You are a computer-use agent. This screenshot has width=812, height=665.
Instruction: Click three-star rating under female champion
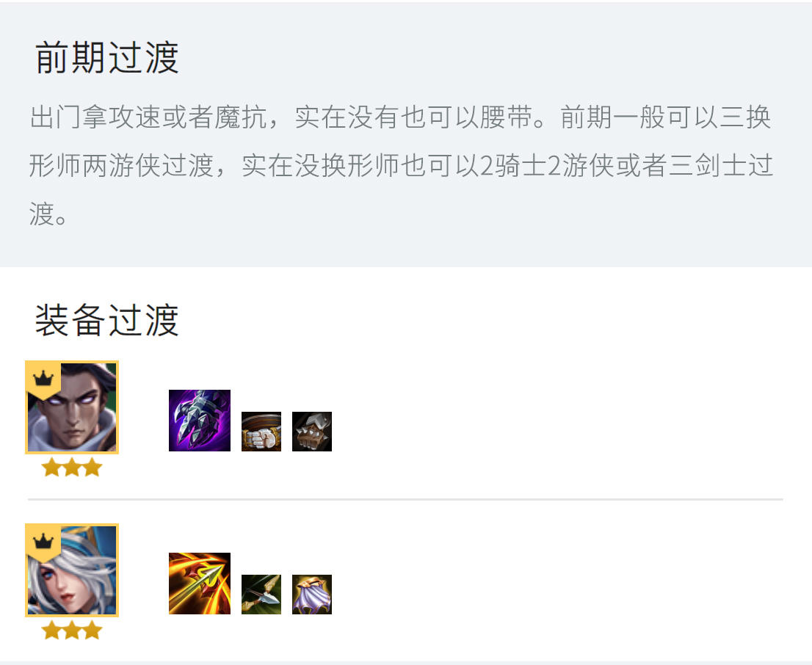(72, 631)
